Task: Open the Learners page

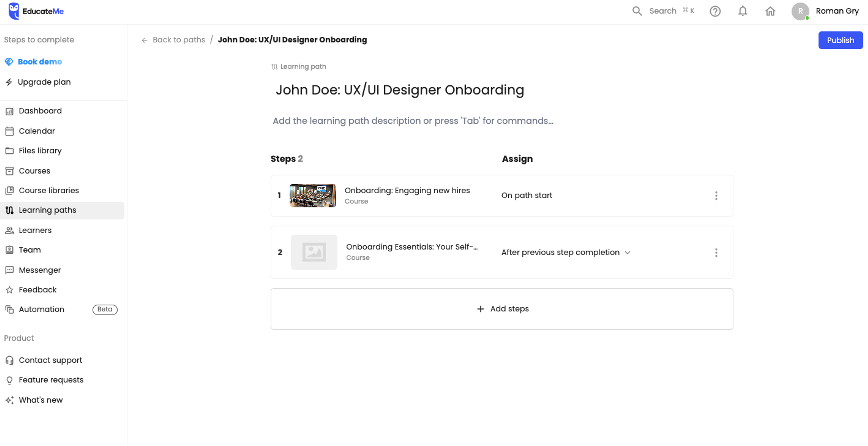Action: [x=62, y=230]
